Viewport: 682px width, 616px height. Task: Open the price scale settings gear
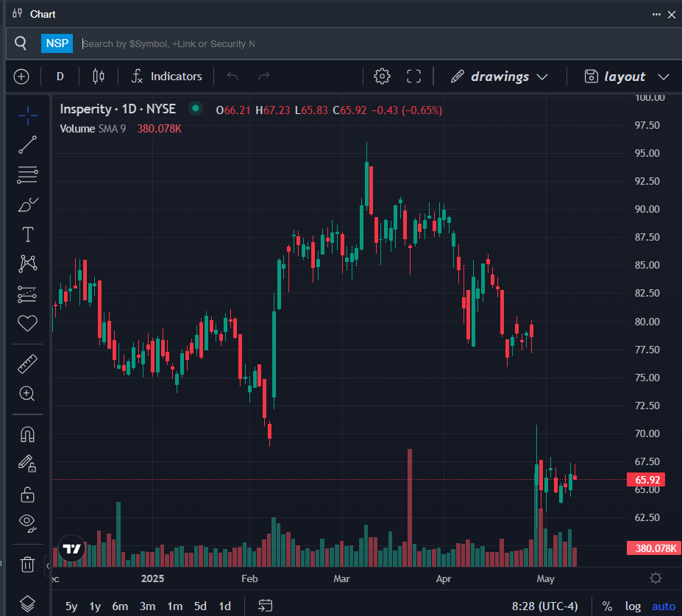656,578
